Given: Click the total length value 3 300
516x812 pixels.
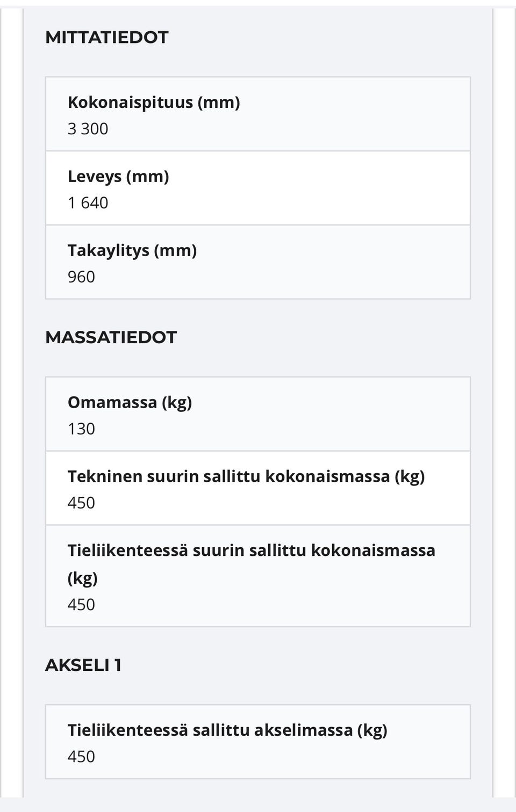Looking at the screenshot, I should point(88,129).
